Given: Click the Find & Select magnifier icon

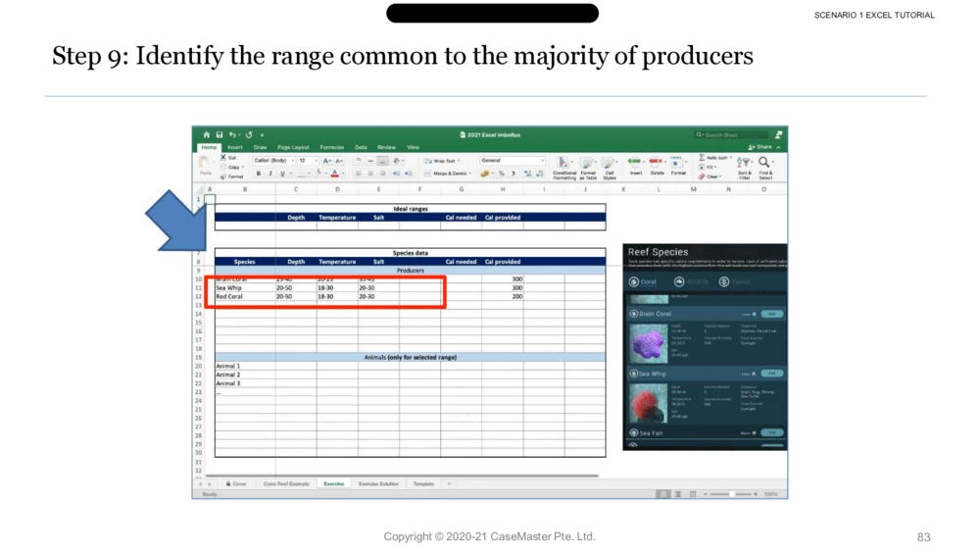Looking at the screenshot, I should (x=765, y=163).
